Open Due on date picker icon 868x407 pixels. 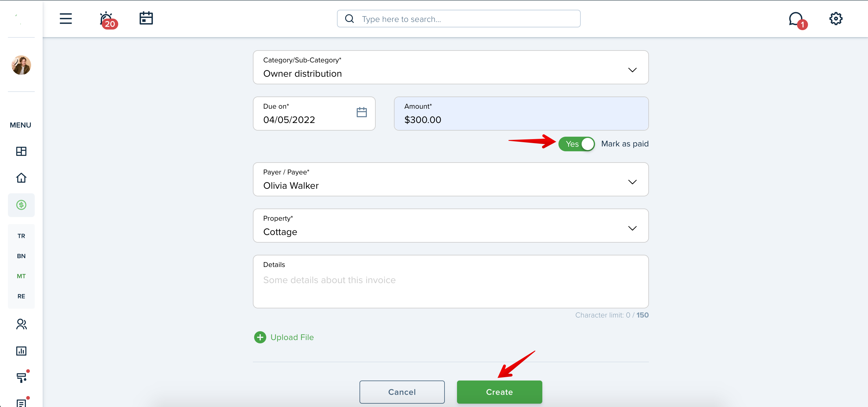[362, 112]
